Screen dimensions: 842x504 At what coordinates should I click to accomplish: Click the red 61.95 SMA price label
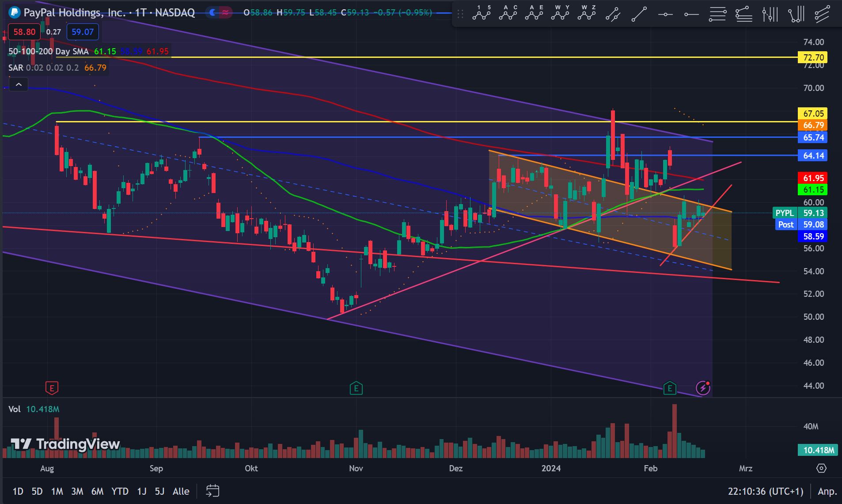[x=813, y=178]
